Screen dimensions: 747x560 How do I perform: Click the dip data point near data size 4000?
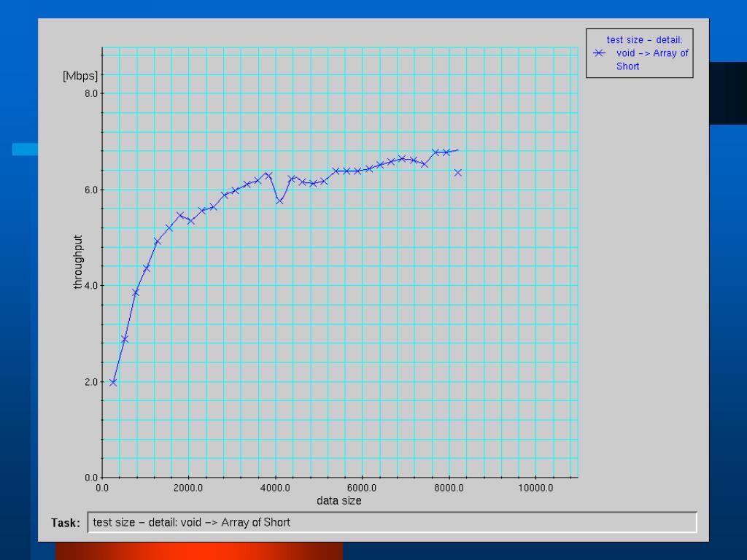(x=279, y=201)
